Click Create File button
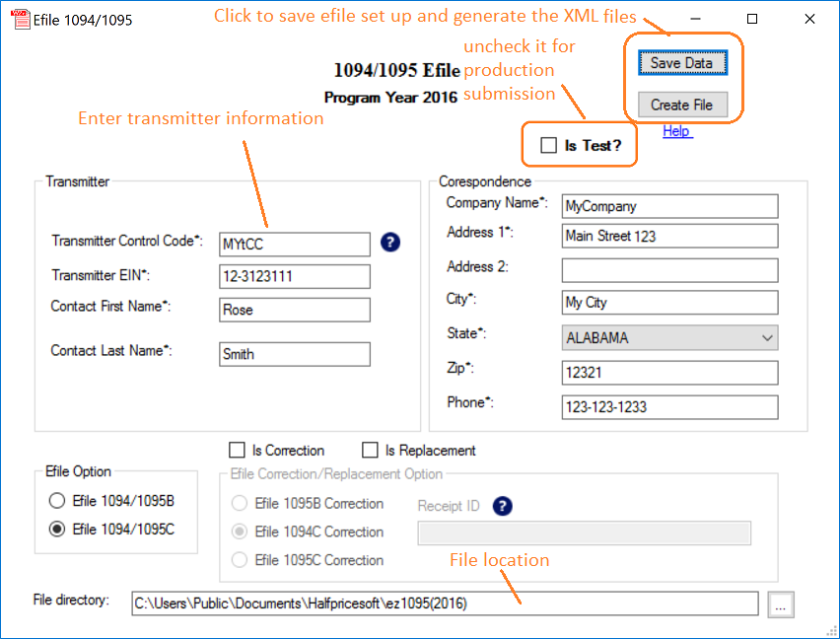Image resolution: width=840 pixels, height=639 pixels. point(682,105)
